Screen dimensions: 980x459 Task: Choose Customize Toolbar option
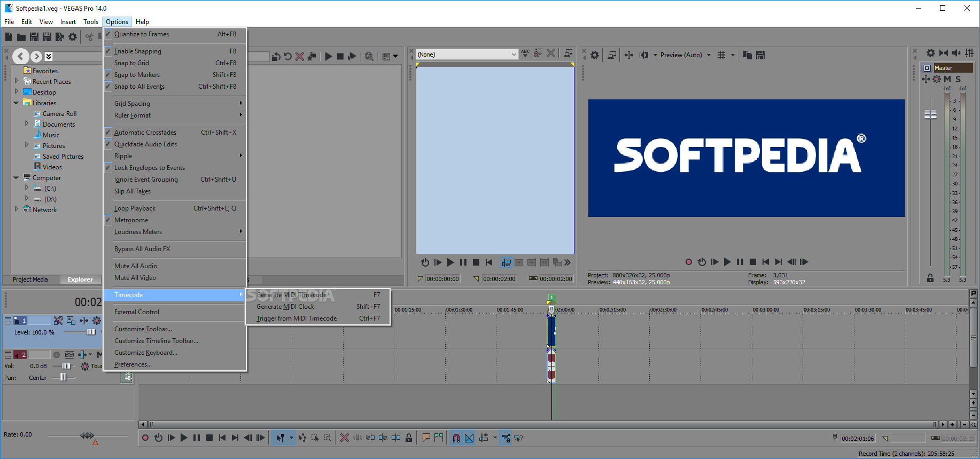click(x=175, y=329)
